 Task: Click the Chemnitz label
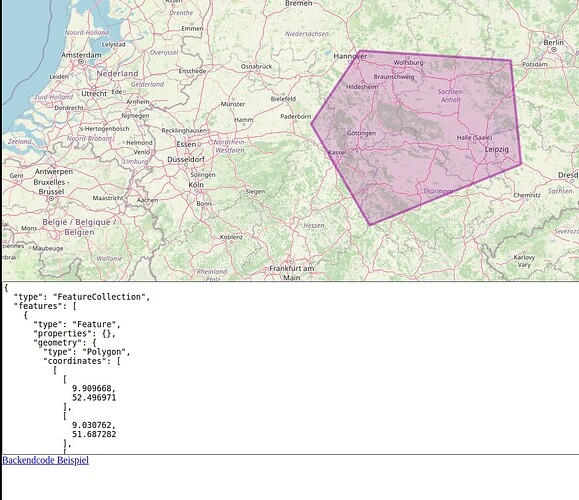[x=527, y=195]
